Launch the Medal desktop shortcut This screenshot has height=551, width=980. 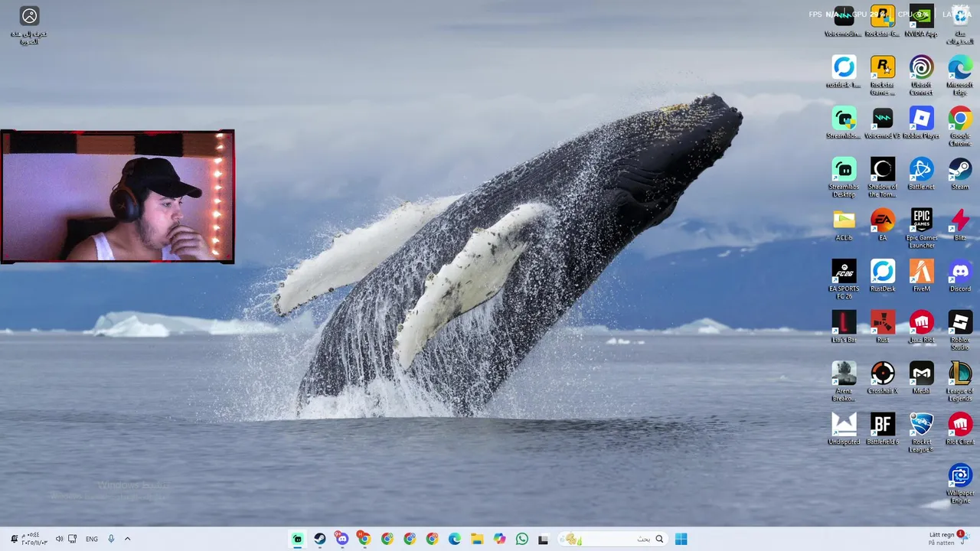[921, 378]
